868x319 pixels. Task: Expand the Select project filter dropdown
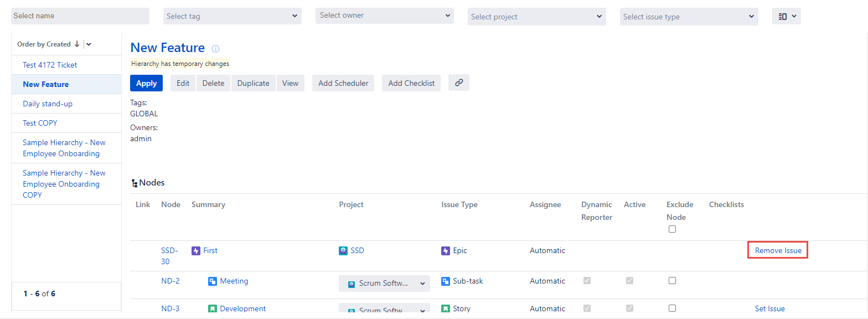536,17
